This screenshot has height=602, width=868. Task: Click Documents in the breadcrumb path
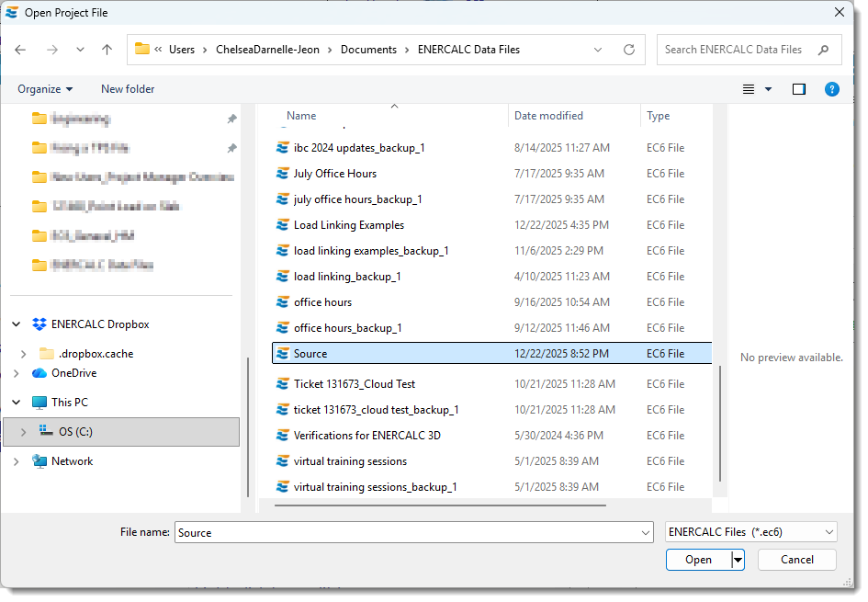pos(368,50)
